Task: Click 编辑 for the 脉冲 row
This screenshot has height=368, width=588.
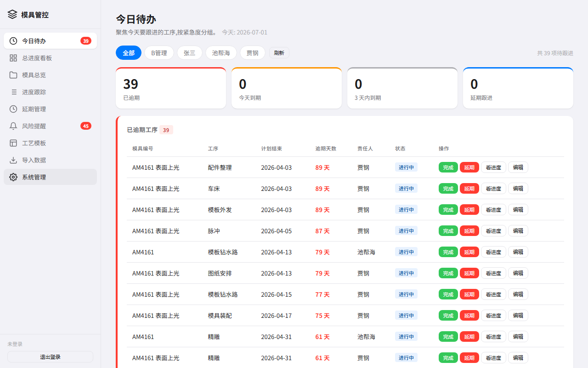Action: pyautogui.click(x=518, y=231)
